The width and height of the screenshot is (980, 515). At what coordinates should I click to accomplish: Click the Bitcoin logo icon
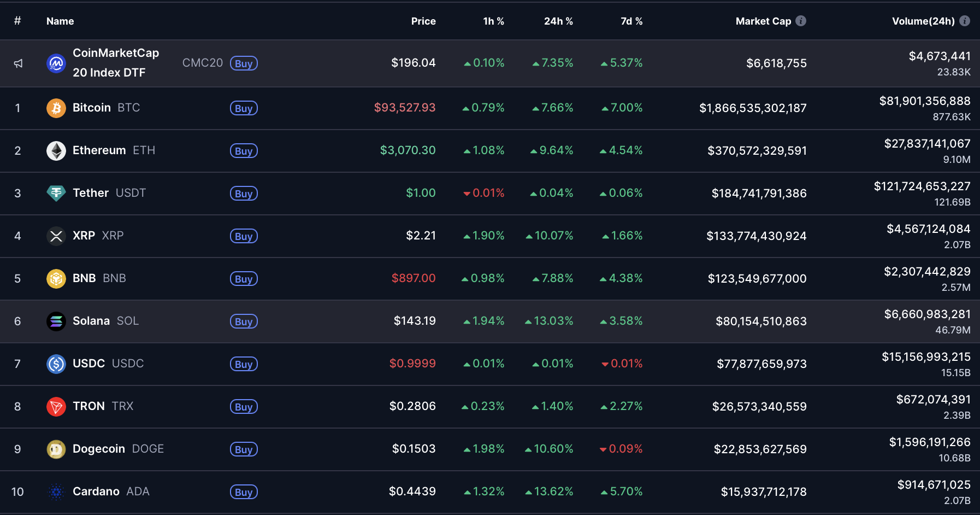point(56,108)
